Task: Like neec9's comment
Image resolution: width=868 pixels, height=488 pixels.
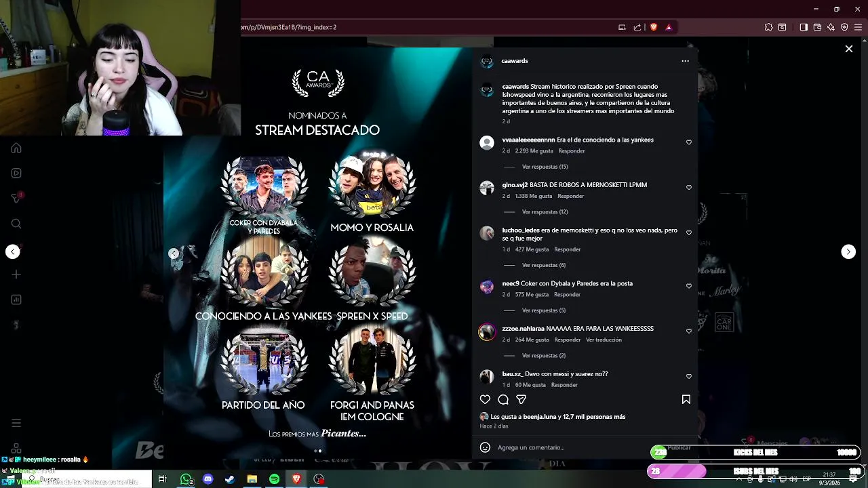Action: 688,286
